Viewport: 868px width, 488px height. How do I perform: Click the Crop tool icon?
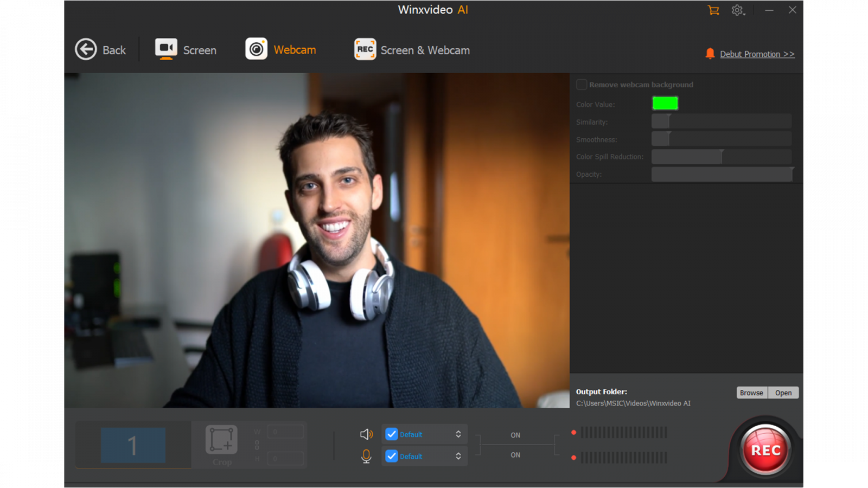(221, 440)
